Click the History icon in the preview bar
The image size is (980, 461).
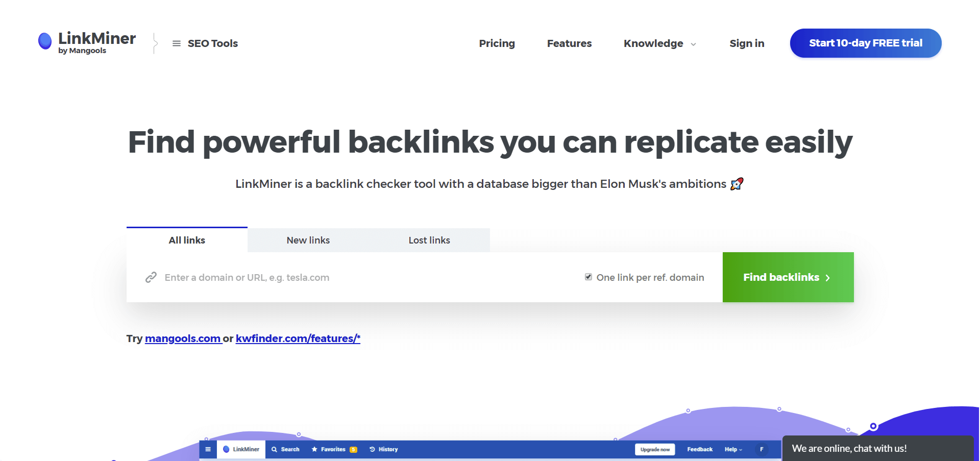[372, 449]
